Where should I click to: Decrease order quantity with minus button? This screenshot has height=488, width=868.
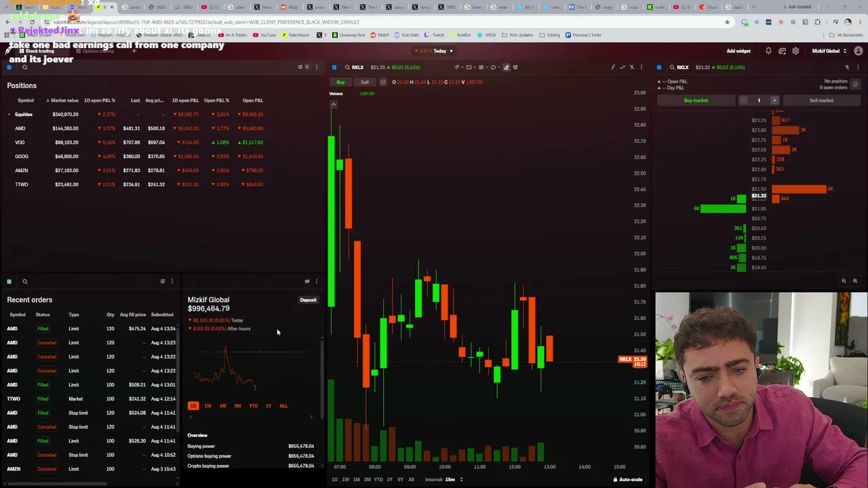743,100
